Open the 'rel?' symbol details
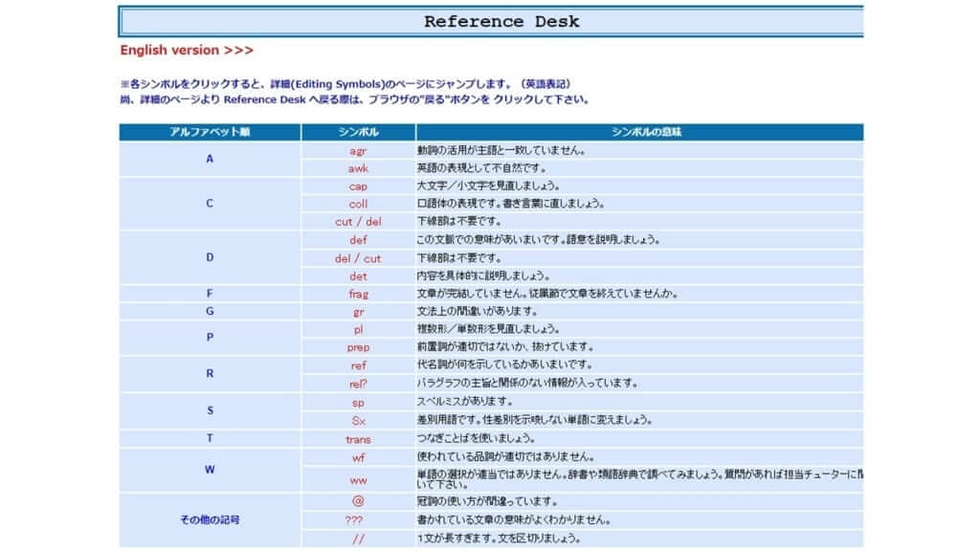 tap(358, 385)
